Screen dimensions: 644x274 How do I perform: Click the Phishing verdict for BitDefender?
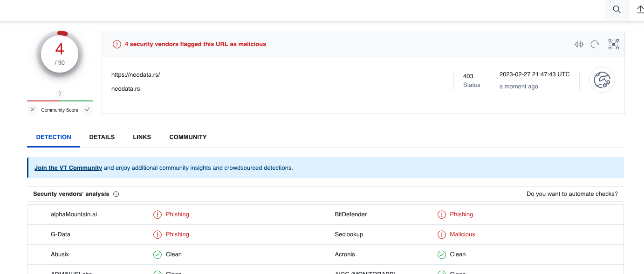(461, 214)
